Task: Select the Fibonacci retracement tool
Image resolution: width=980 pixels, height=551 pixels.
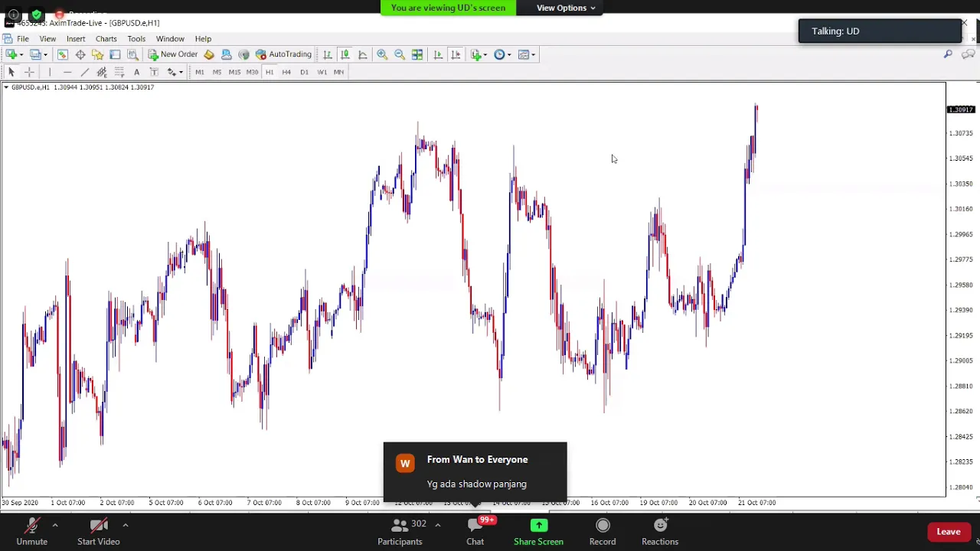Action: (x=119, y=72)
